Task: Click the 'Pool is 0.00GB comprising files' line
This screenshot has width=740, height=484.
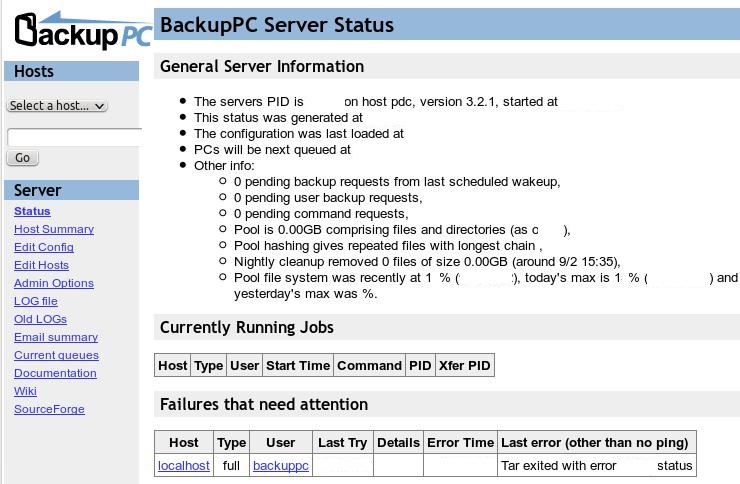Action: [402, 230]
